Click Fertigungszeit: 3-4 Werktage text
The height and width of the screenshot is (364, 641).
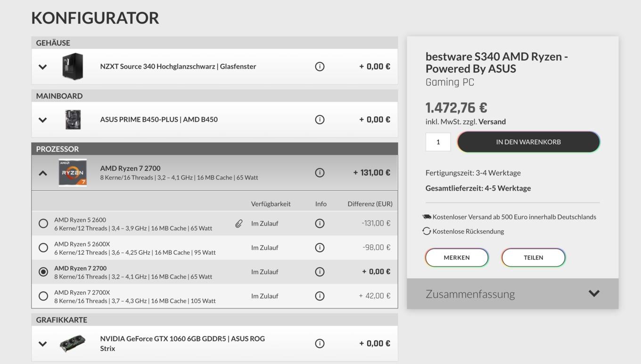click(473, 173)
